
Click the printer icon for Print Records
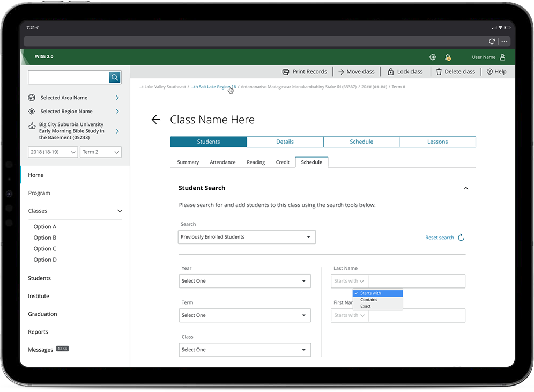coord(285,72)
